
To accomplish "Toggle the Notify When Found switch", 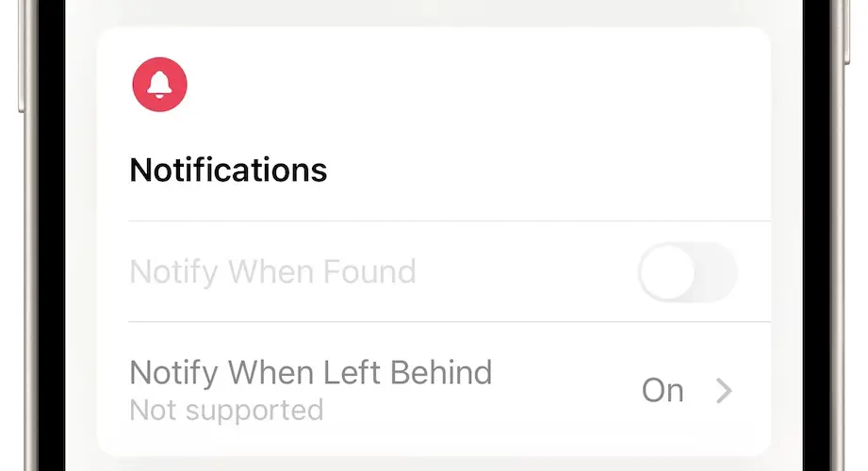I will [687, 272].
